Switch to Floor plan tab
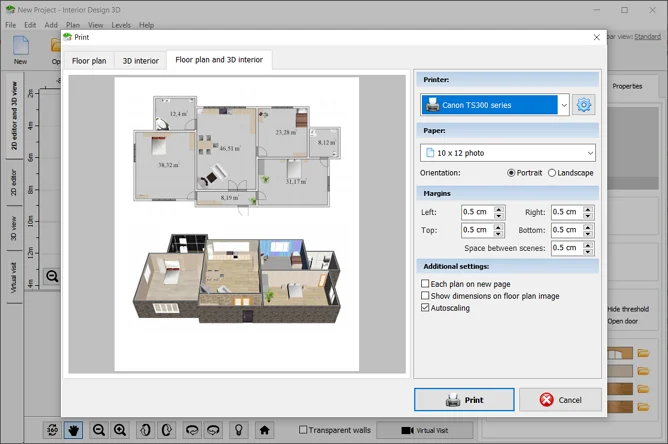Screen dimensions: 668x444 [89, 61]
